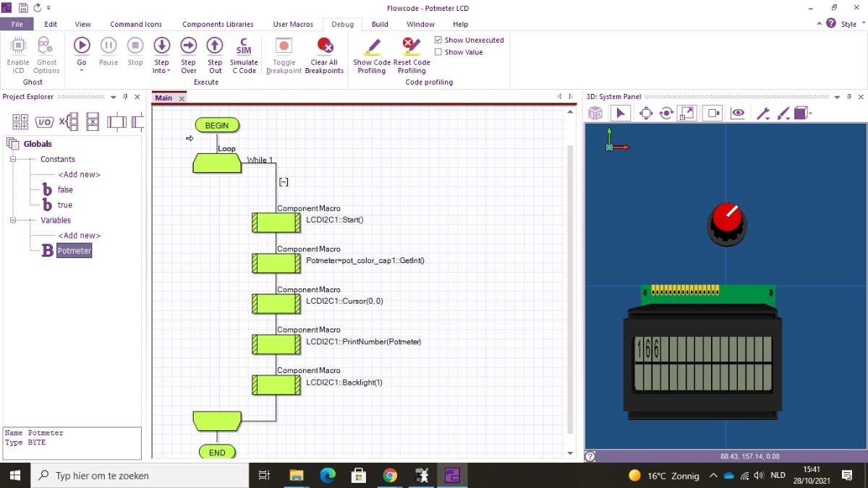Select the X macros bracket icon in Project Explorer

click(x=68, y=121)
